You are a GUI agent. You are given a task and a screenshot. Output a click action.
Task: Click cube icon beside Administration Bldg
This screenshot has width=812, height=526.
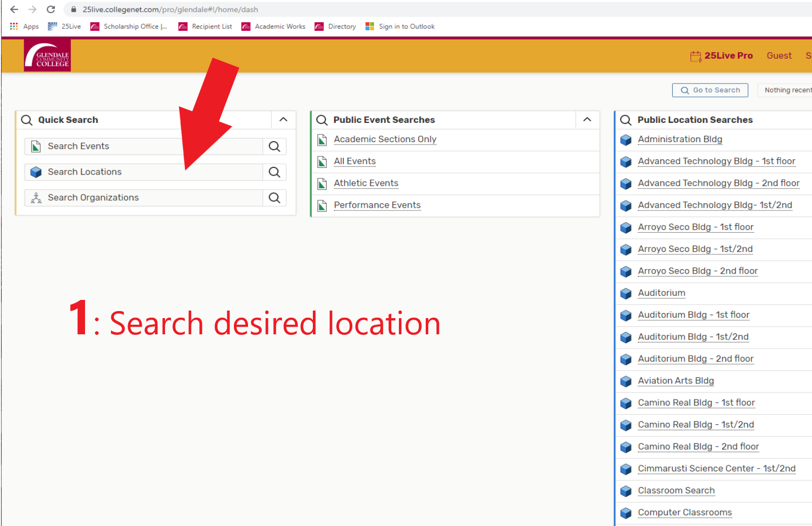point(626,140)
